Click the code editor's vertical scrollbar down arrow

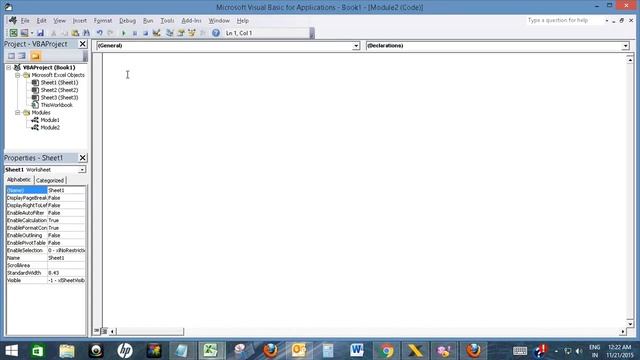point(630,324)
